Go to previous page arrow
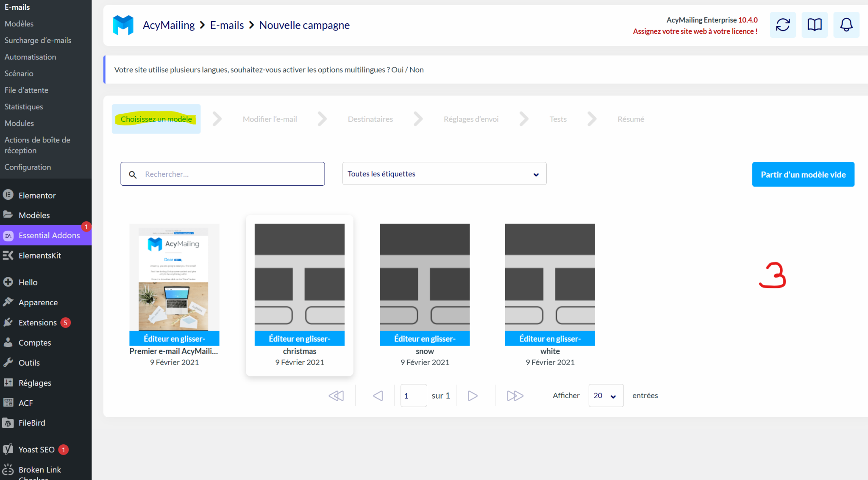 [378, 396]
